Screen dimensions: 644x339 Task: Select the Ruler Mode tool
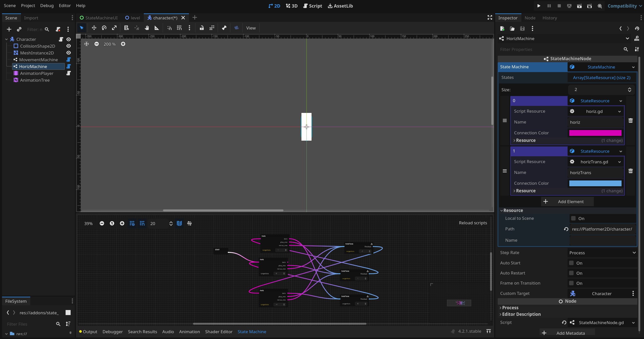coord(157,28)
